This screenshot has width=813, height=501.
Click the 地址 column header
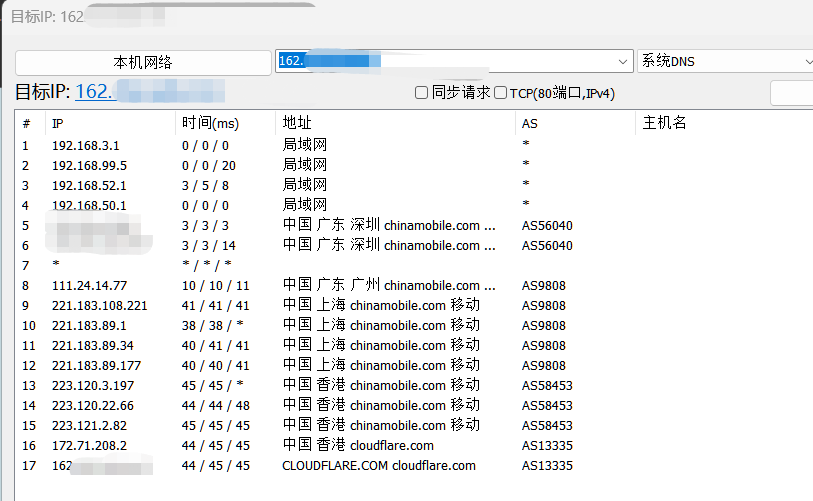[x=395, y=123]
